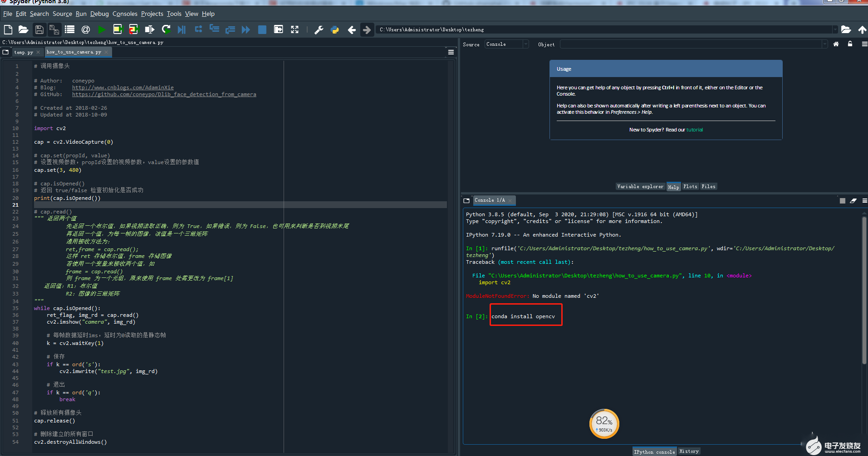
Task: Switch to the History tab
Action: click(x=689, y=451)
